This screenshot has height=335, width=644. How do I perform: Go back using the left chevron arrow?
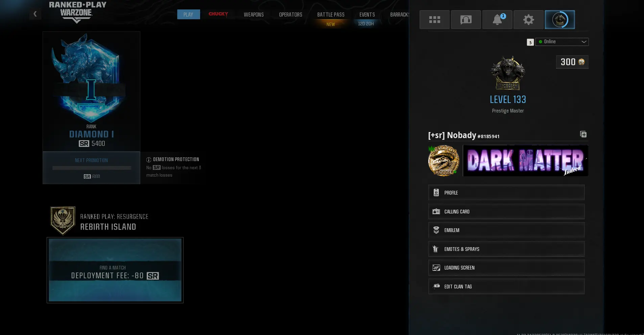[x=35, y=14]
